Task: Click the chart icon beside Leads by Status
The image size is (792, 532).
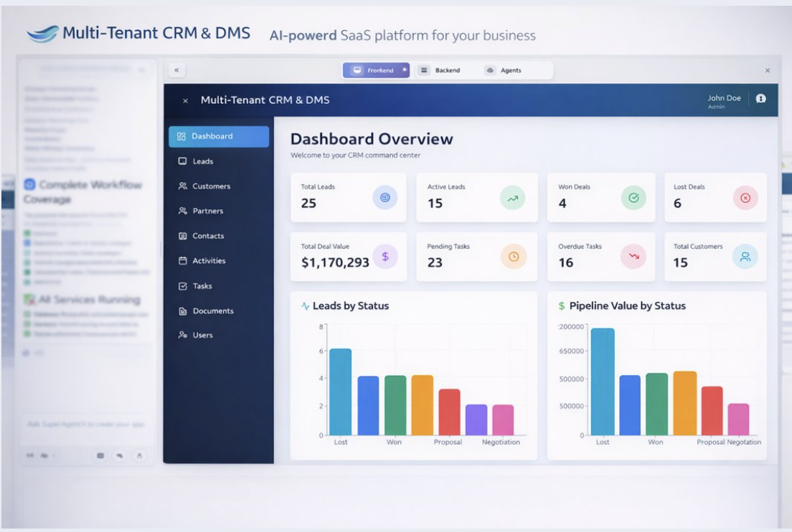Action: point(303,305)
